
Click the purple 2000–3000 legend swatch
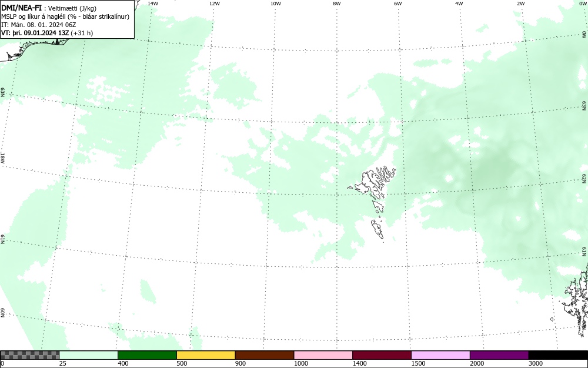pyautogui.click(x=499, y=355)
